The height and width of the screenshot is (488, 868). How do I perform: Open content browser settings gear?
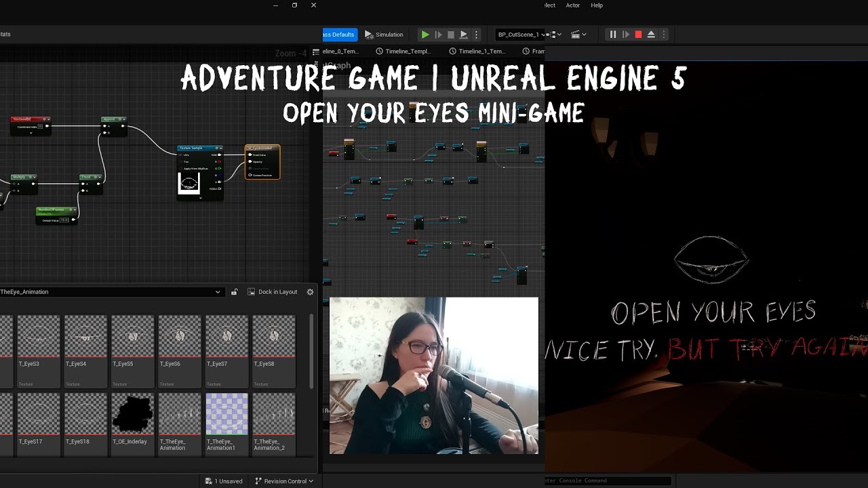pyautogui.click(x=310, y=292)
